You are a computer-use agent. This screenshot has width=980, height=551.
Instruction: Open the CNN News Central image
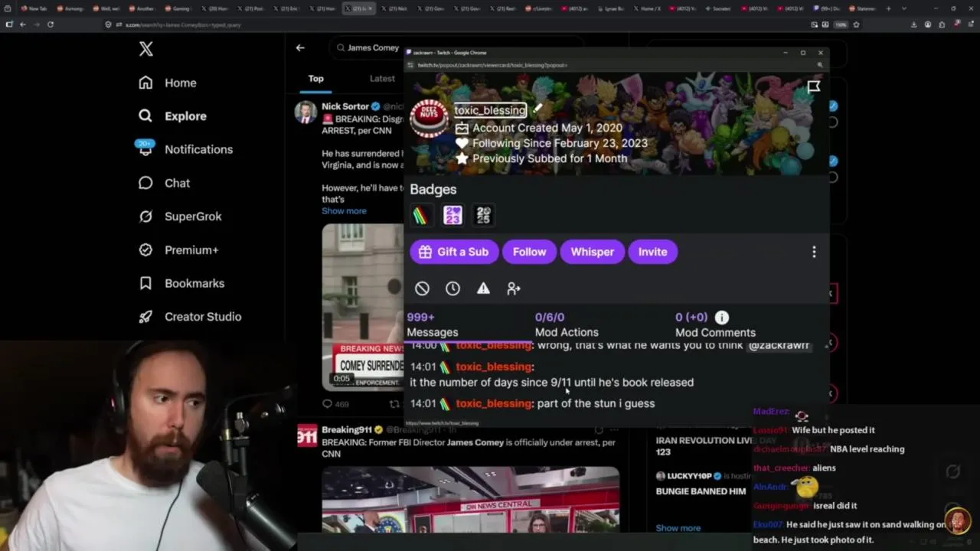[470, 499]
